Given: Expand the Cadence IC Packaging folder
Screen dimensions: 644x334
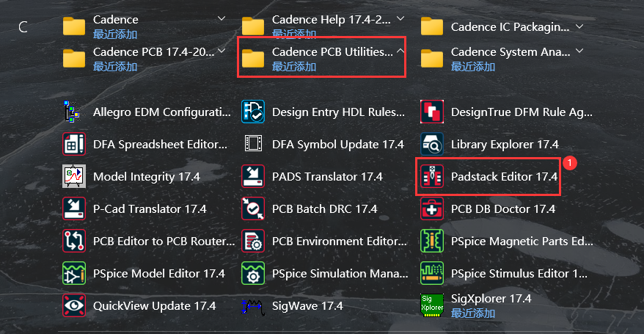Looking at the screenshot, I should (x=579, y=26).
